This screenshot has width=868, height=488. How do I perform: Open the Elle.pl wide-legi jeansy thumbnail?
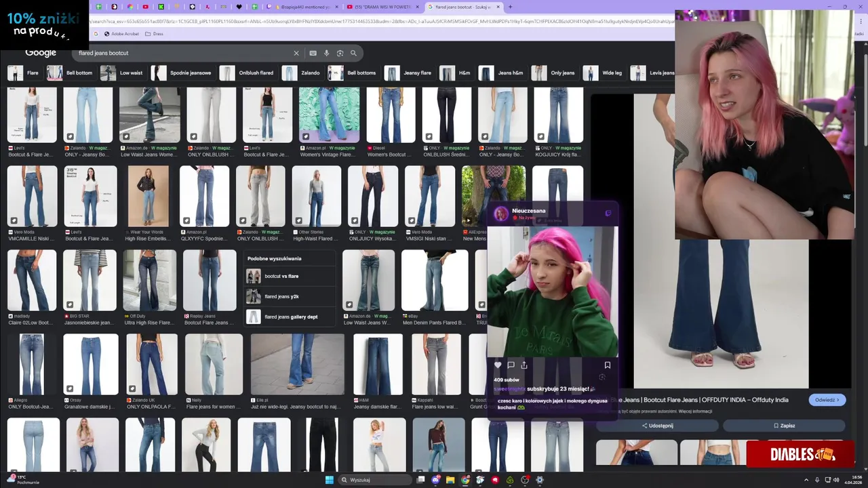tap(297, 365)
